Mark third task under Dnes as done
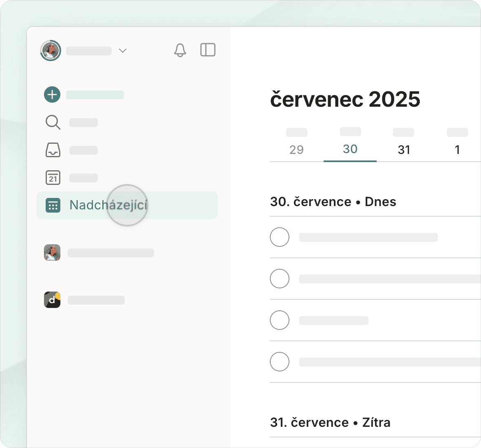The height and width of the screenshot is (448, 481). [280, 320]
